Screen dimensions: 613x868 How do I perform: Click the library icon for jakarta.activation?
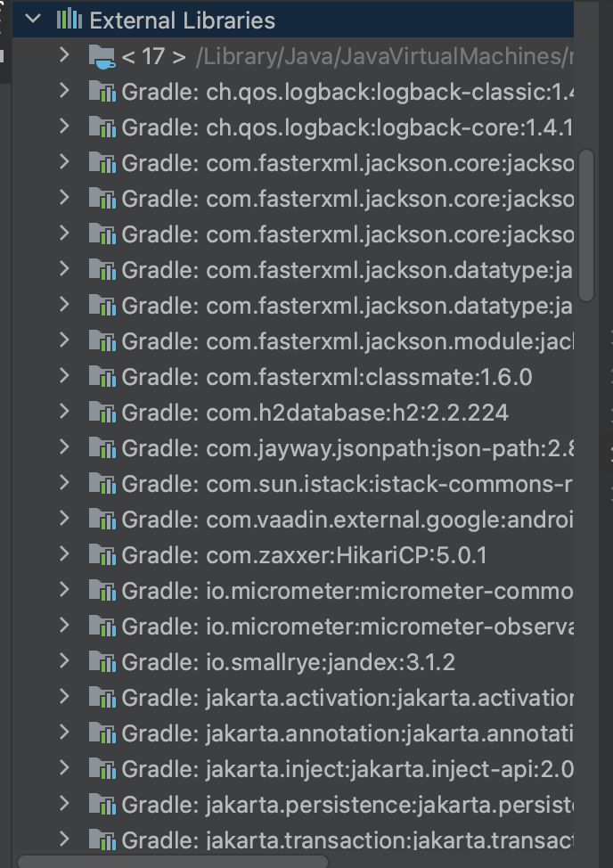tap(102, 698)
